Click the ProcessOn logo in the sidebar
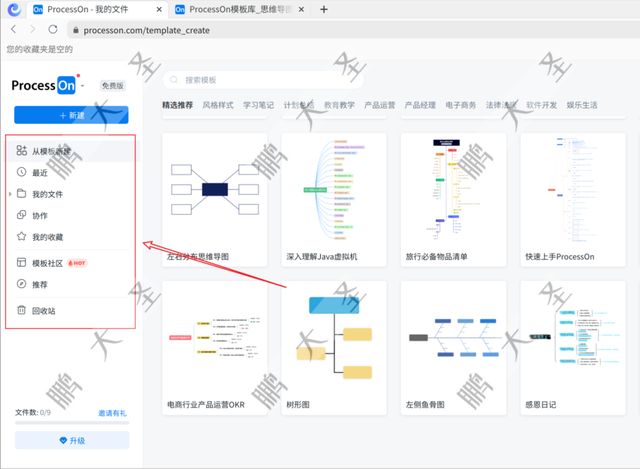The height and width of the screenshot is (469, 640). tap(43, 85)
